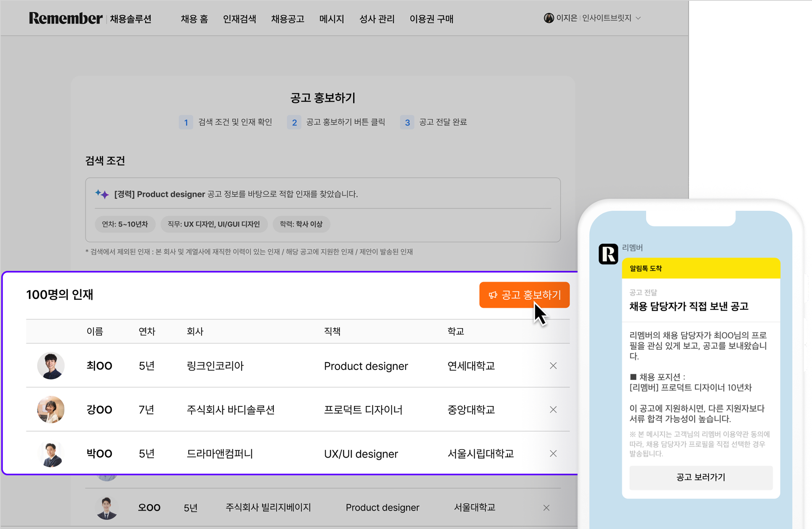The width and height of the screenshot is (812, 529).
Task: Remove 박OO from the talent list
Action: (553, 454)
